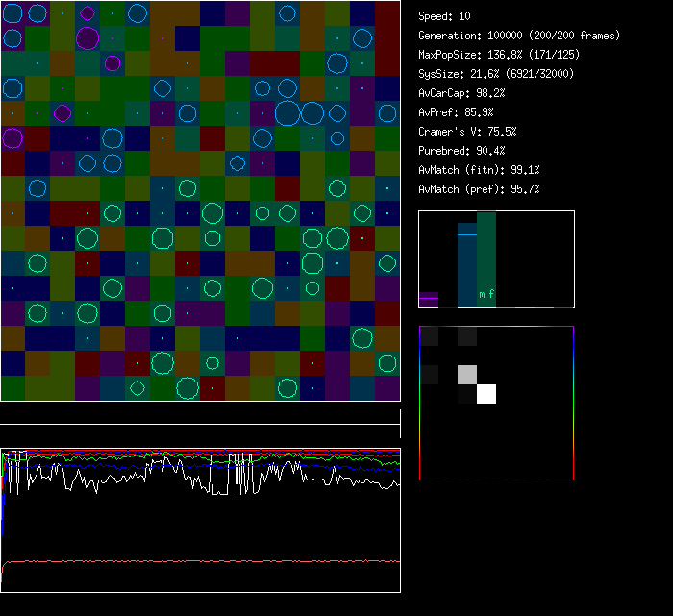This screenshot has height=616, width=673.
Task: Select the Cramer's V statistic
Action: click(467, 132)
